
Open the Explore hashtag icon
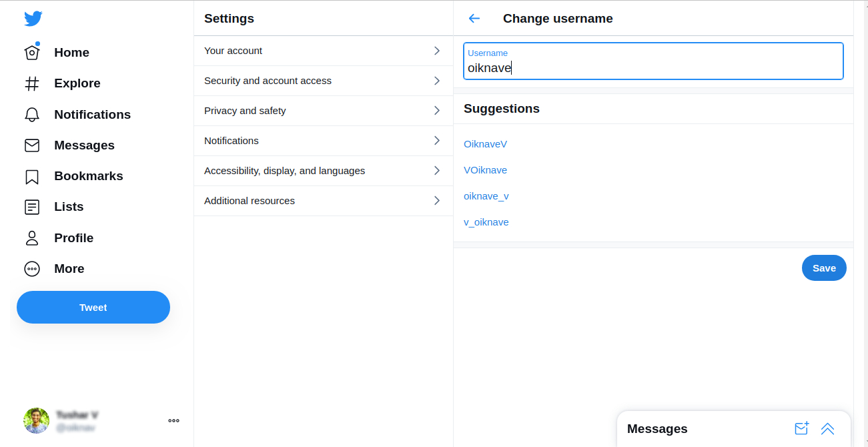point(32,83)
